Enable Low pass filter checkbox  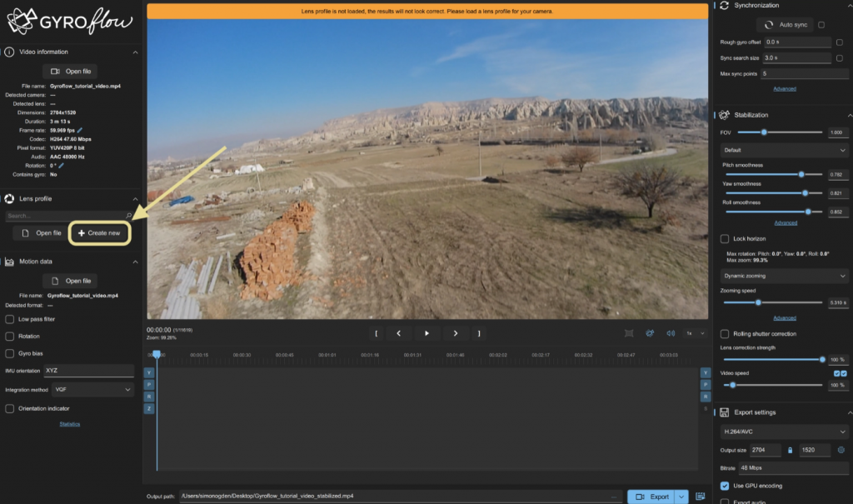tap(10, 320)
